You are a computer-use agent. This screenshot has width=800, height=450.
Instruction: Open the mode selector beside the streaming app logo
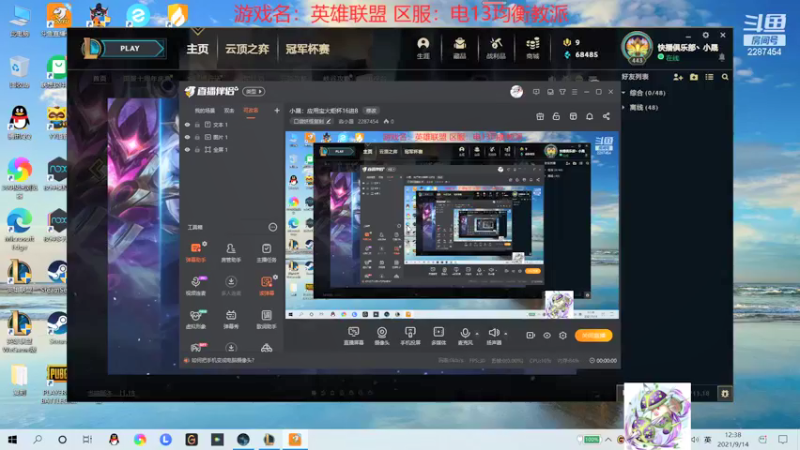(x=254, y=91)
